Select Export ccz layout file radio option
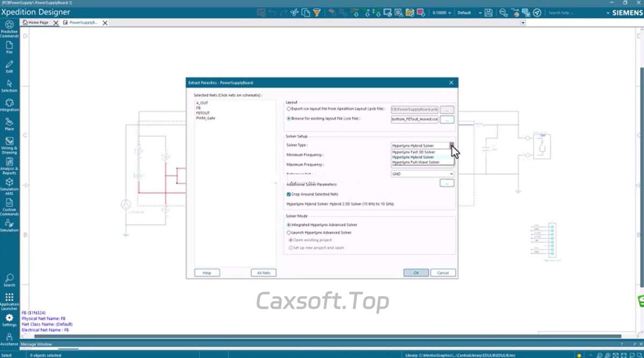The height and width of the screenshot is (358, 644). tap(289, 109)
